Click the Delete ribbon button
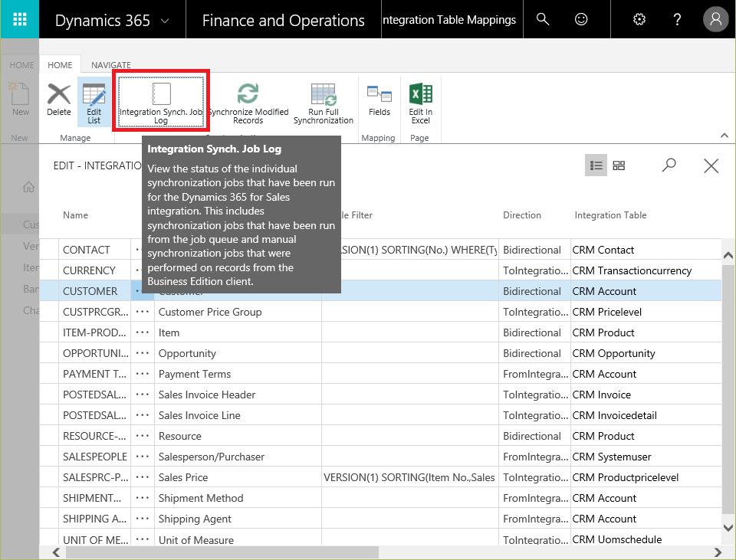Viewport: 736px width, 560px height. click(59, 100)
